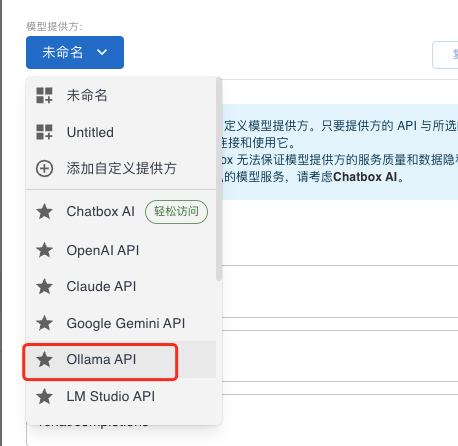Select LM Studio API option
This screenshot has width=458, height=446.
tap(121, 396)
